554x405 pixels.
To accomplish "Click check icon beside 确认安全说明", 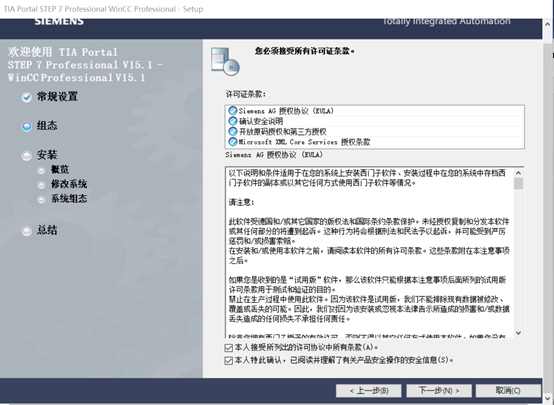I will pos(232,121).
